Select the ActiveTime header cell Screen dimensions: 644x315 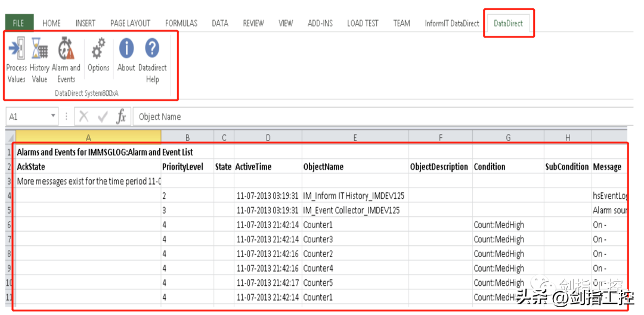[x=268, y=167]
